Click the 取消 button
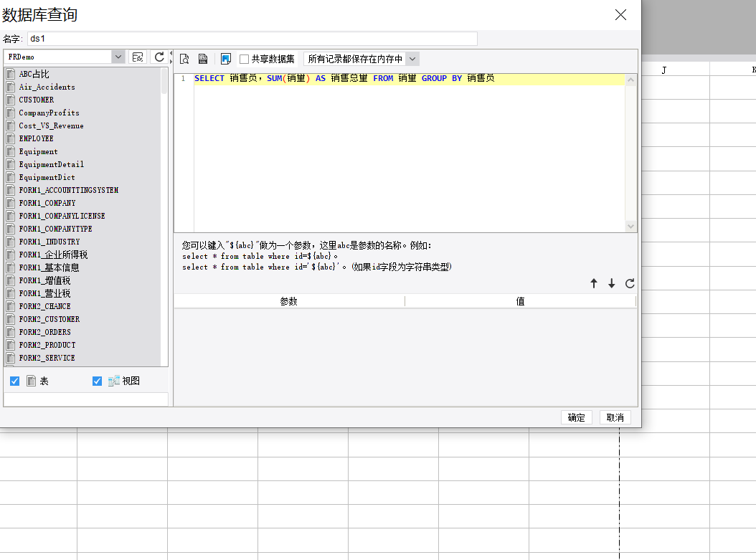This screenshot has height=560, width=756. coord(615,417)
